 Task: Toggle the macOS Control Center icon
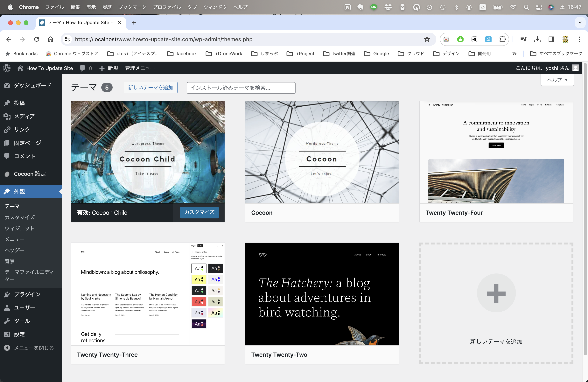[539, 7]
